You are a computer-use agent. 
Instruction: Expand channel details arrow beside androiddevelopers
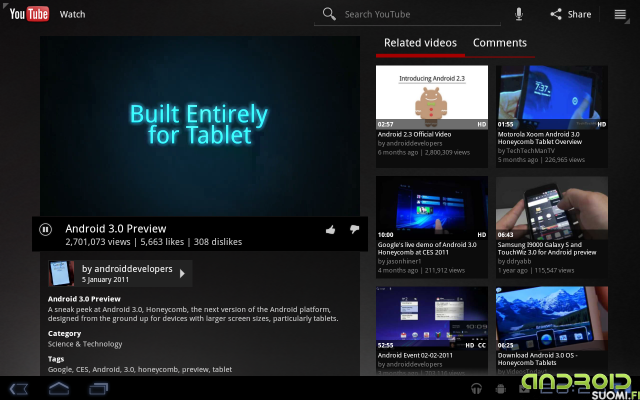[x=182, y=273]
